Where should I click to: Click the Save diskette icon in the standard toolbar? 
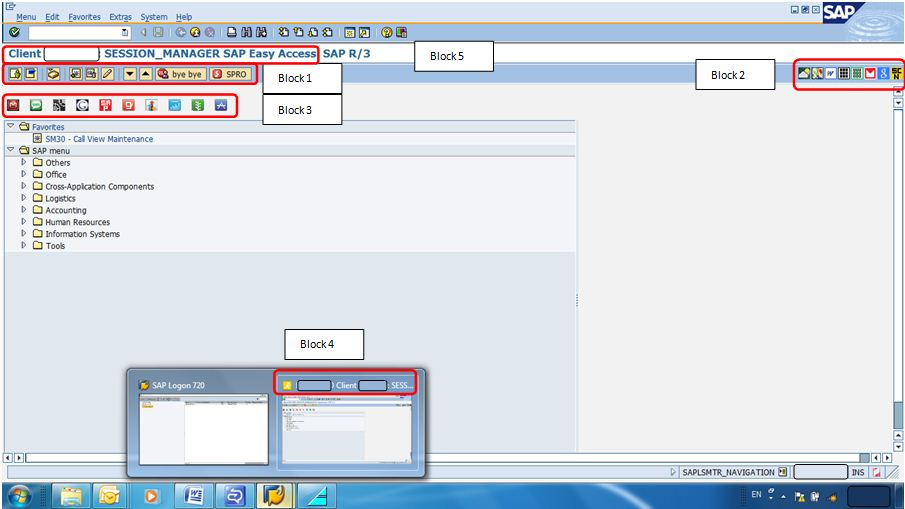(158, 32)
